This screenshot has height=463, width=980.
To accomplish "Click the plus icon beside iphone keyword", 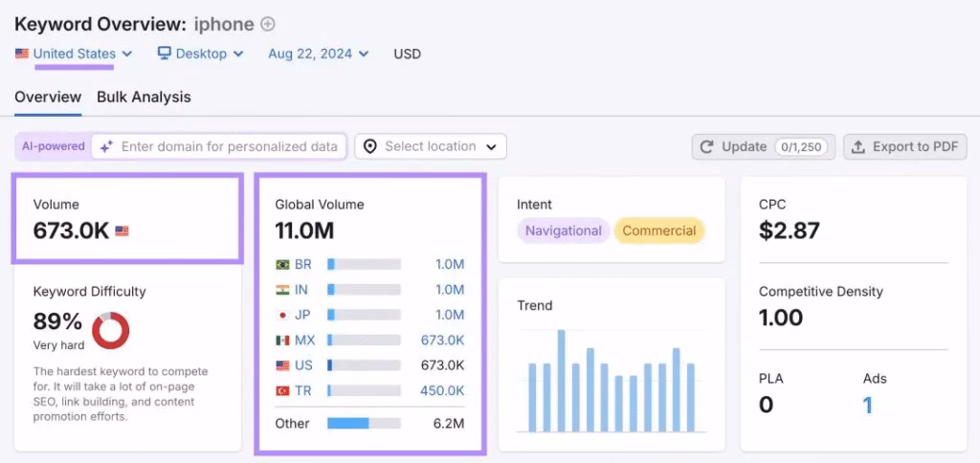I will (x=268, y=24).
